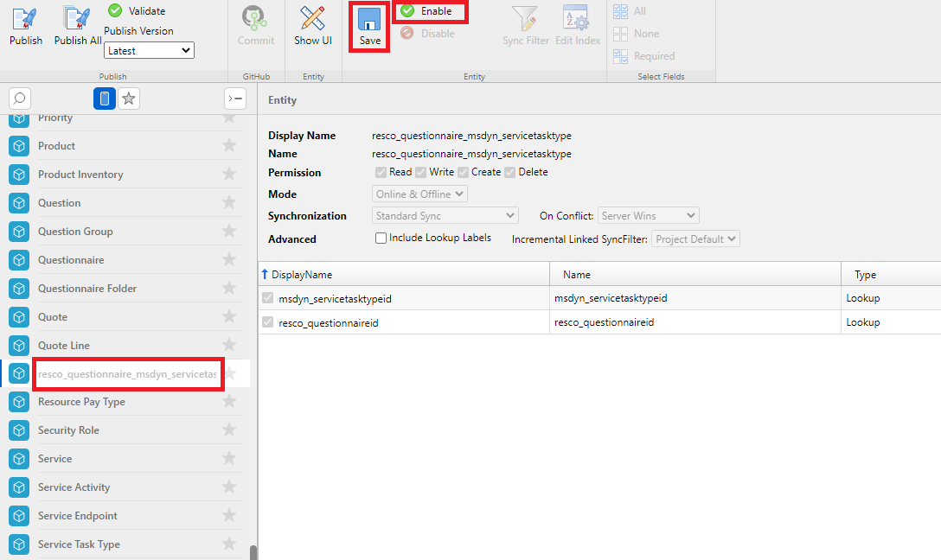Toggle the msdyn_servicetasktypeid field checkbox
The width and height of the screenshot is (941, 560).
click(x=267, y=298)
